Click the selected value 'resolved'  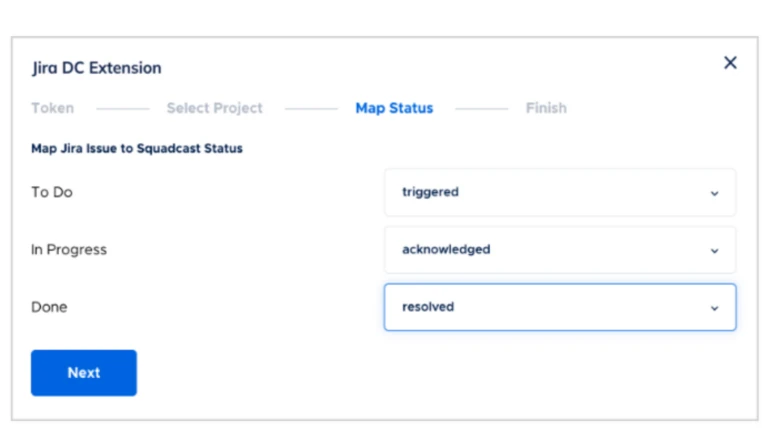428,307
